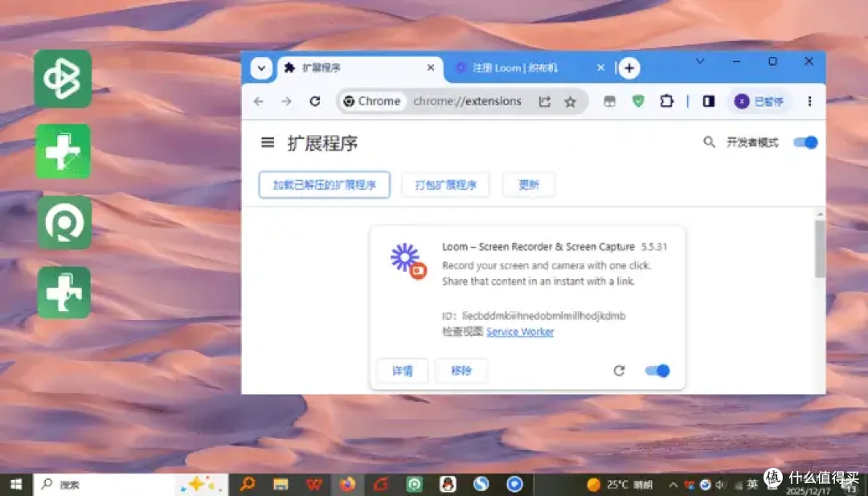Open the green Q app in taskbar
Screen dimensions: 868x496
pyautogui.click(x=414, y=485)
